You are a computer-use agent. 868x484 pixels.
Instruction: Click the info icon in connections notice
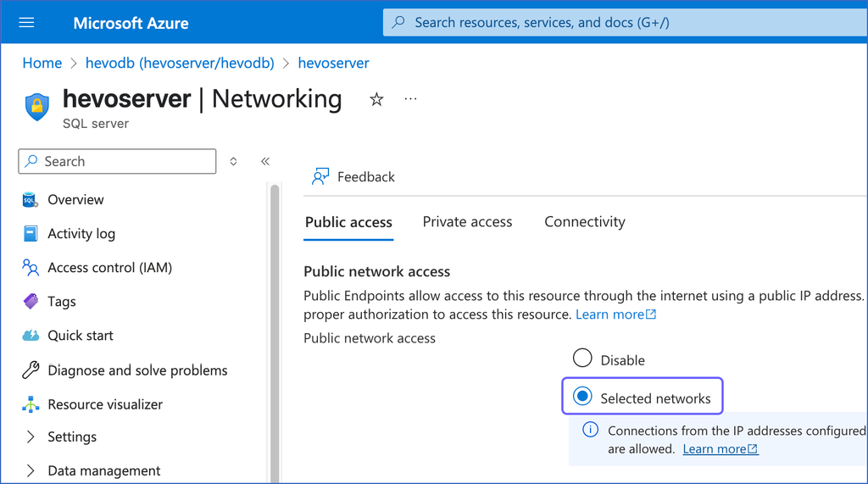pyautogui.click(x=590, y=430)
